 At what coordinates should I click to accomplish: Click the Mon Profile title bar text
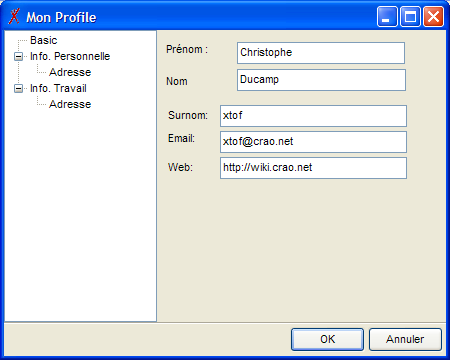(x=61, y=17)
